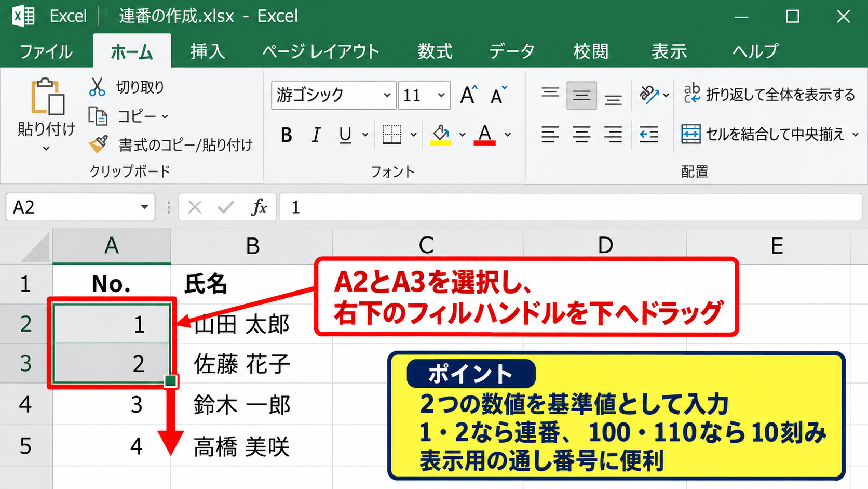Screen dimensions: 868x489
Task: Click the select-all corner triangle
Action: 35,247
